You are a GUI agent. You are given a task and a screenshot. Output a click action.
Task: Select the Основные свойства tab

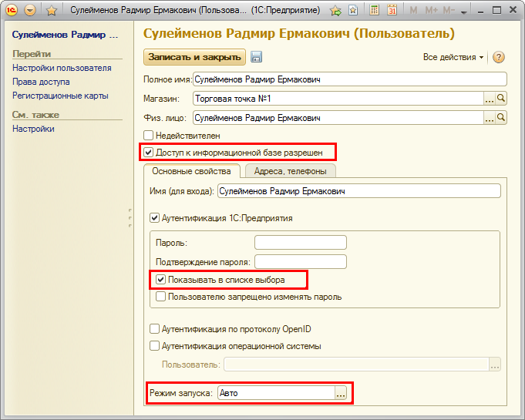pyautogui.click(x=191, y=171)
